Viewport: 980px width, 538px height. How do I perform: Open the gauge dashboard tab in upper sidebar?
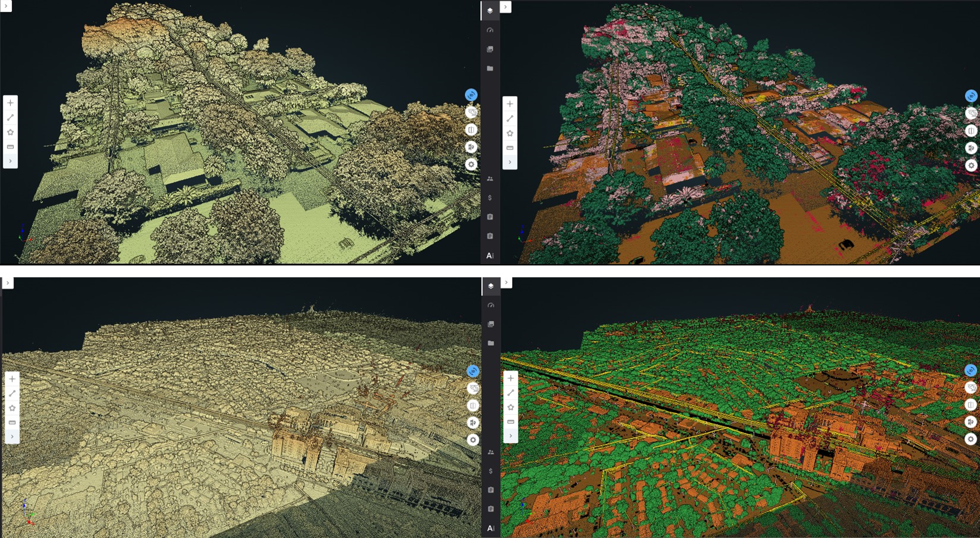pos(490,30)
